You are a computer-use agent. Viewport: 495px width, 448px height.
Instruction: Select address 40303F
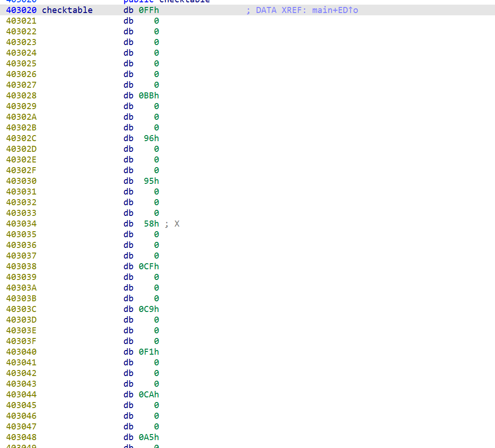(21, 341)
